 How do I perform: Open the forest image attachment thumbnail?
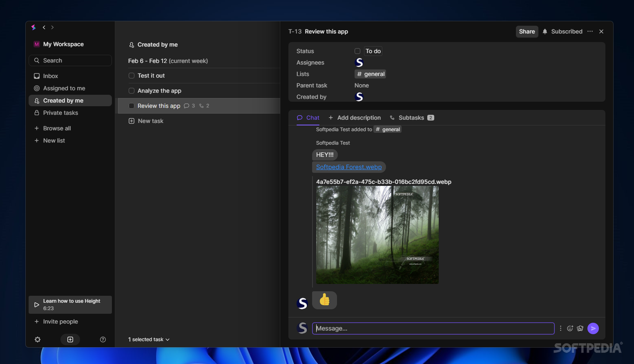coord(377,235)
